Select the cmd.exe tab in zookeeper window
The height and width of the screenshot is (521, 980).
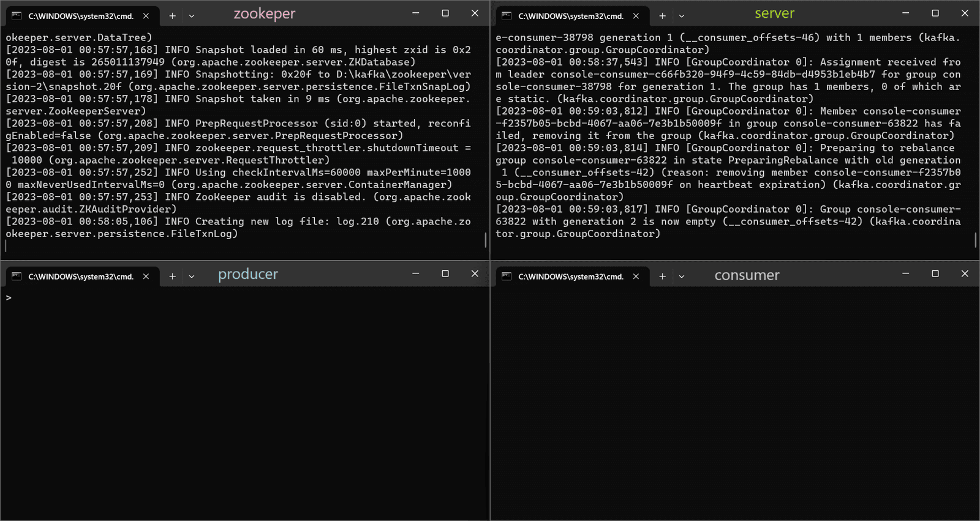point(82,16)
